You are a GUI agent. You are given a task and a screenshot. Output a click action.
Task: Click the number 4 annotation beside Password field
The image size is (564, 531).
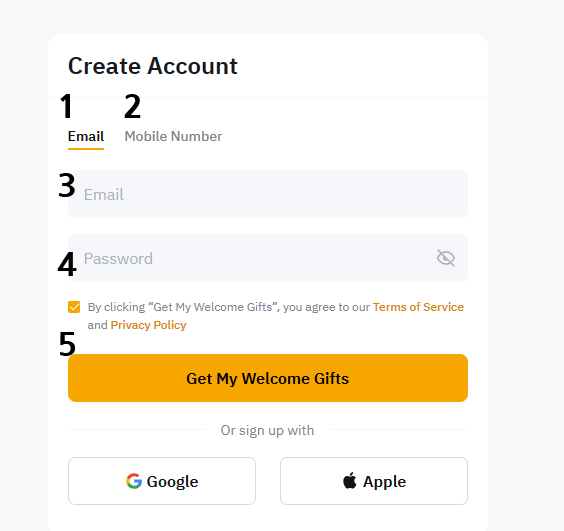click(67, 264)
